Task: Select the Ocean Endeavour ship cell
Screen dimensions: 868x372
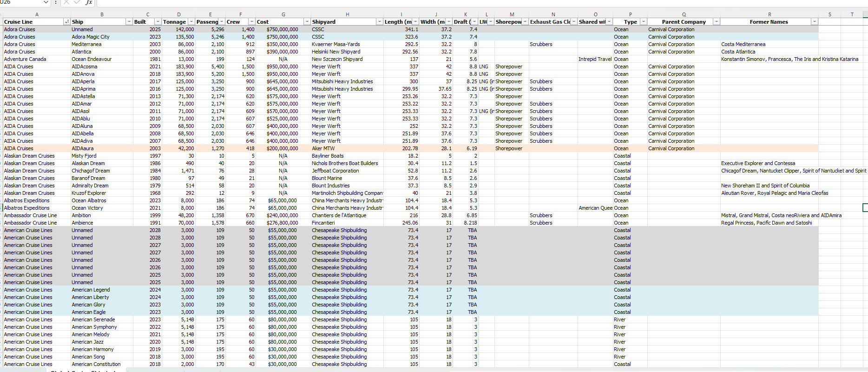Action: (x=102, y=59)
